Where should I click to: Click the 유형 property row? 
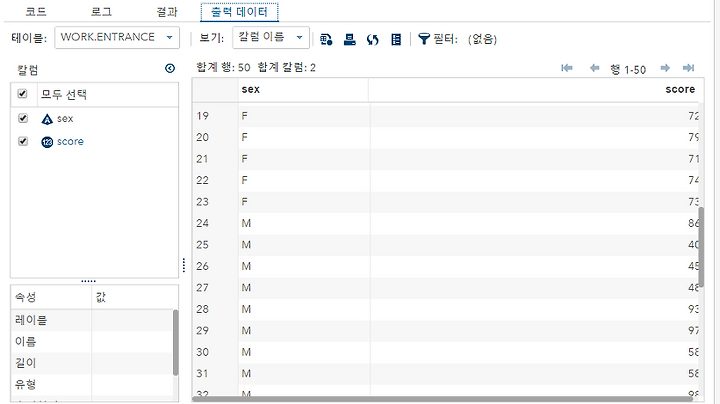click(x=92, y=384)
